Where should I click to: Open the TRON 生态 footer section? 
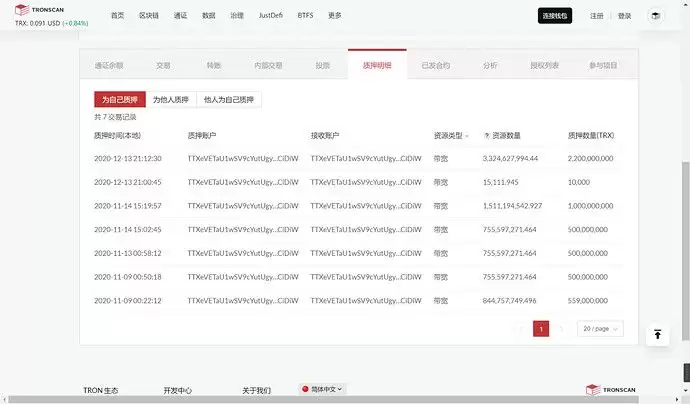(x=100, y=390)
